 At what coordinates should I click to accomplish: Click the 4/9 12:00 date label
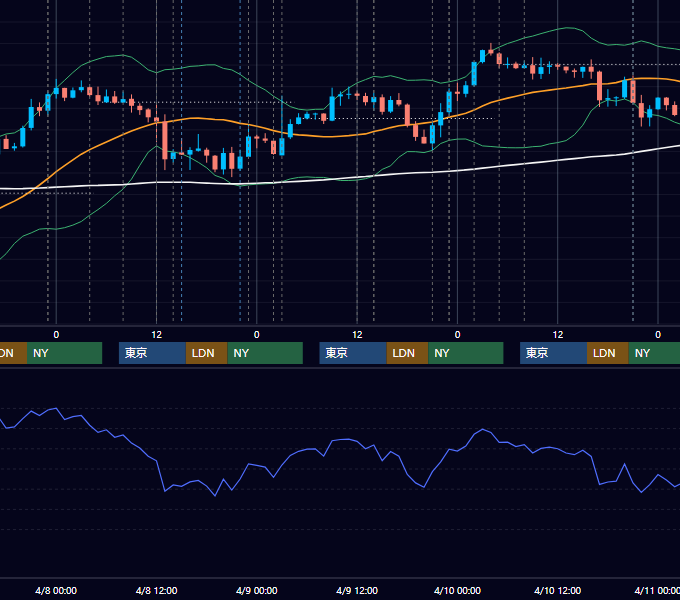pyautogui.click(x=357, y=590)
